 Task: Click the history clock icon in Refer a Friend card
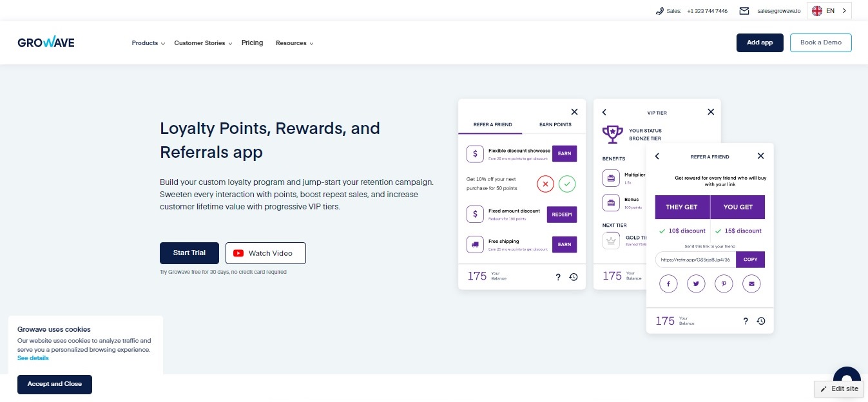coord(761,321)
